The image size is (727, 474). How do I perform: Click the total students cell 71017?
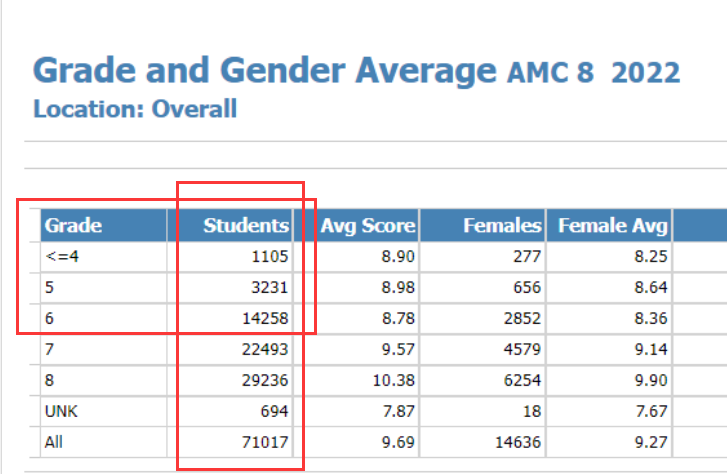click(264, 441)
